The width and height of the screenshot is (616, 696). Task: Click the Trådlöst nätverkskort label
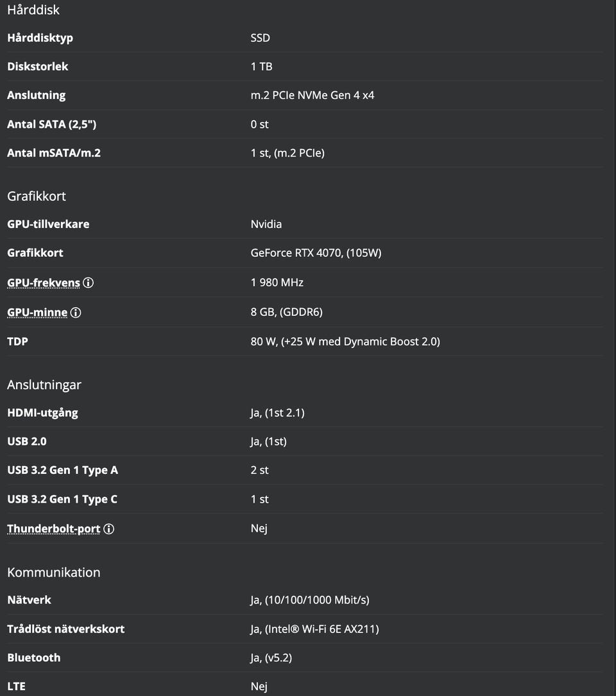(x=66, y=629)
